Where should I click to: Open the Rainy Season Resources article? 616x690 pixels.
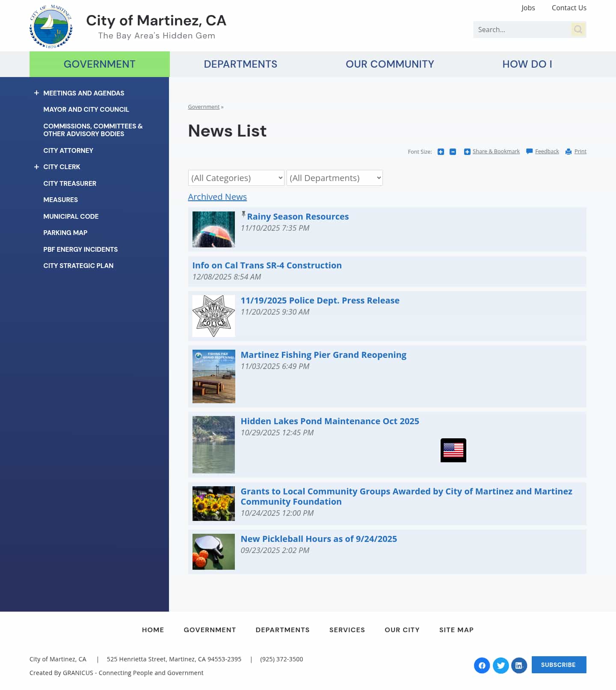298,217
